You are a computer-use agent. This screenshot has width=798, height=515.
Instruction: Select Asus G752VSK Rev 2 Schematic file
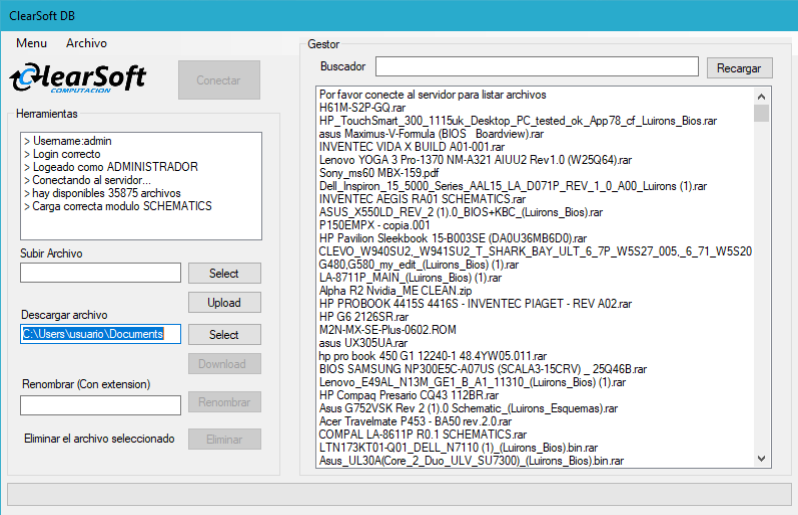[468, 409]
